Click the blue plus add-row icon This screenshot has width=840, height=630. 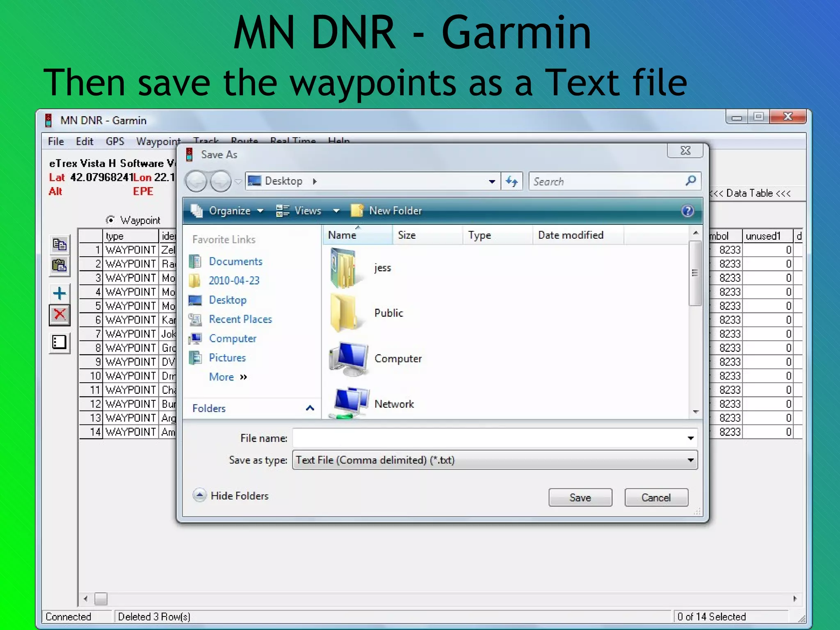(59, 293)
